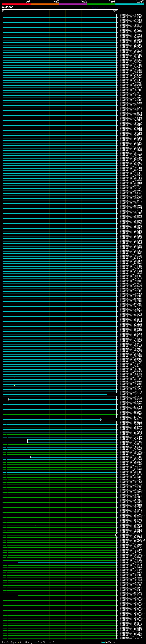This screenshot has width=146, height=644.
Task: Open UniRef100_A7E3T7 hit
Action: click(131, 638)
